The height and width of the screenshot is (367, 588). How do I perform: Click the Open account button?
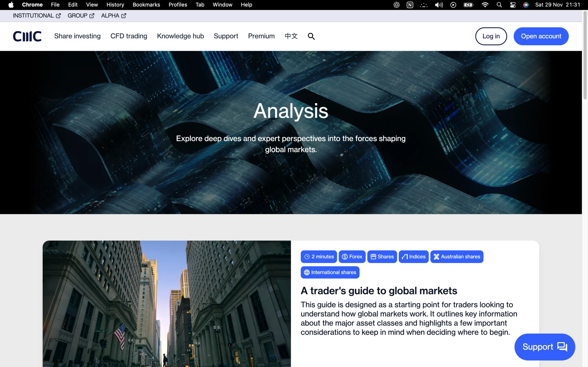(x=541, y=36)
